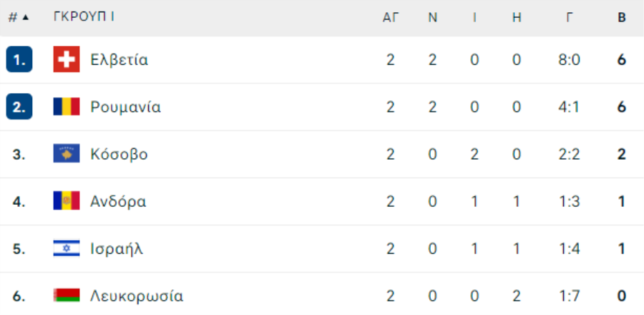Sort by the Β points column header
This screenshot has width=644, height=315.
pos(622,18)
